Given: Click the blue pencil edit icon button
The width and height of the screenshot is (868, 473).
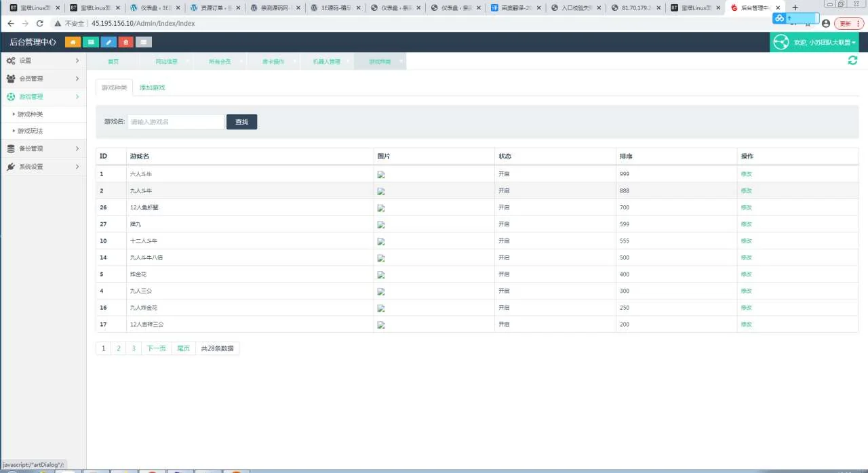Looking at the screenshot, I should (108, 42).
